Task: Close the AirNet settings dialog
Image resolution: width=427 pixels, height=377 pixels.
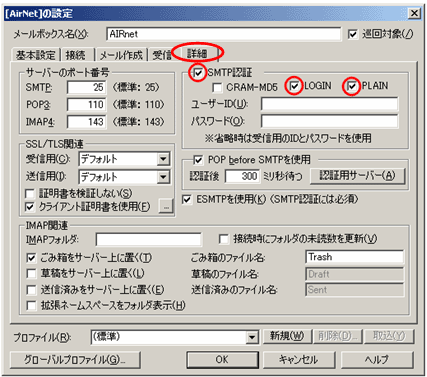Action: pyautogui.click(x=414, y=13)
